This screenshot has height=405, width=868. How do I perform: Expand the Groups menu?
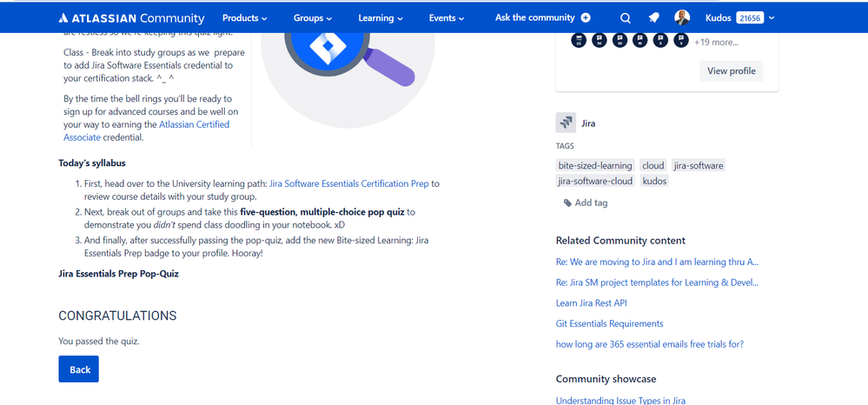pos(313,17)
